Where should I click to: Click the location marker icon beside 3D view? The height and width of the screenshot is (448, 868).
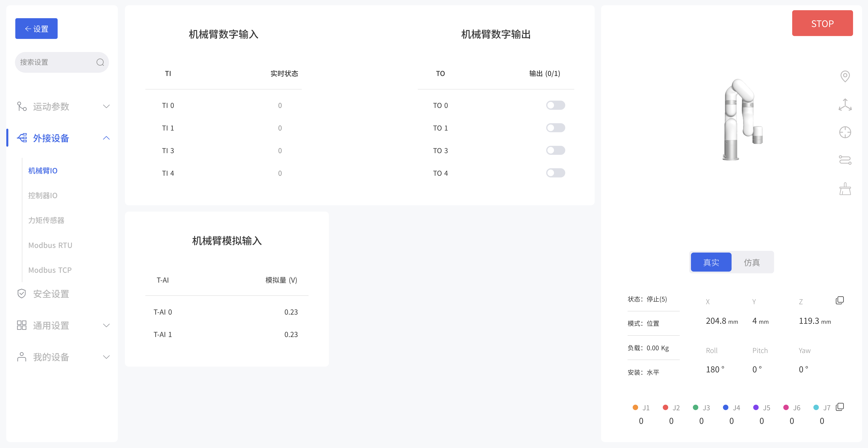click(845, 76)
